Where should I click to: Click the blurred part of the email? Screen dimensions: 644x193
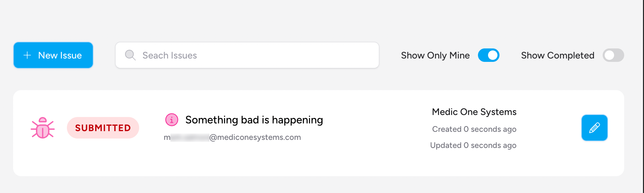[190, 137]
